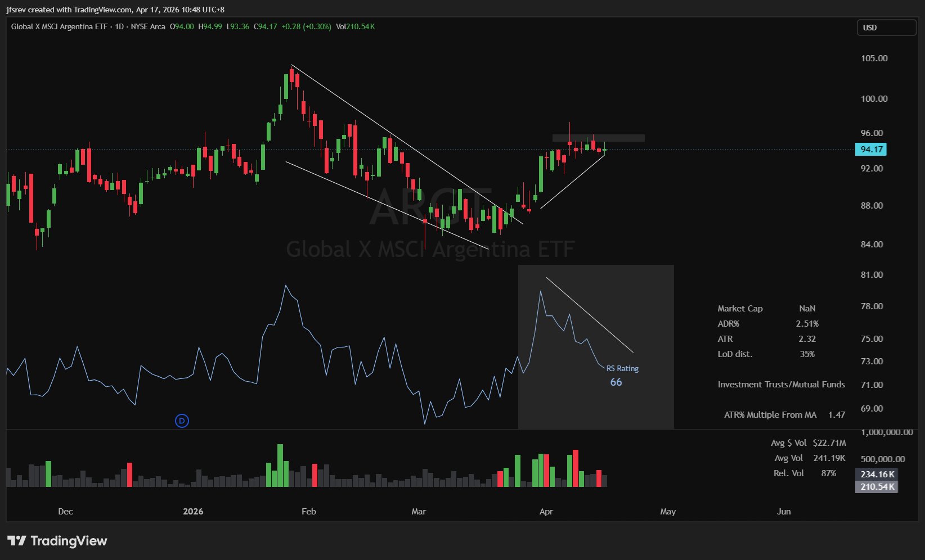Click the 500,000.00 volume axis label
The width and height of the screenshot is (925, 560).
[883, 459]
